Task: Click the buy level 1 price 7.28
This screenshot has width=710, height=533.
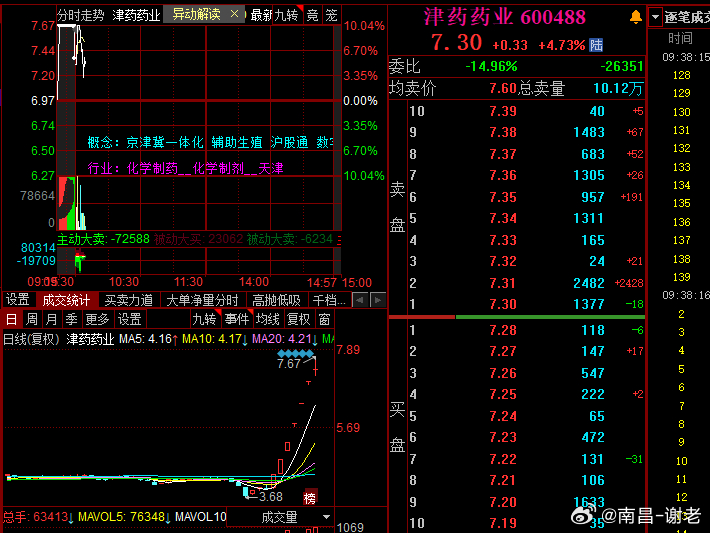Action: click(x=503, y=331)
